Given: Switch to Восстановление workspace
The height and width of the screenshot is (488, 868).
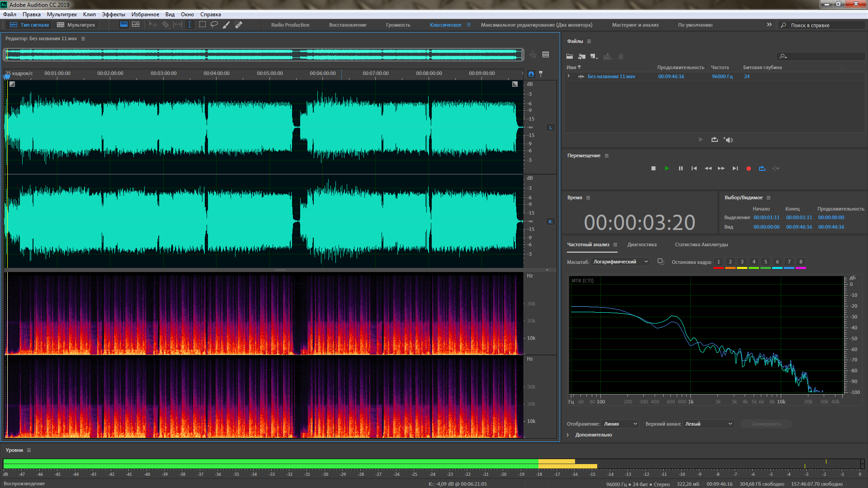Looking at the screenshot, I should 348,25.
